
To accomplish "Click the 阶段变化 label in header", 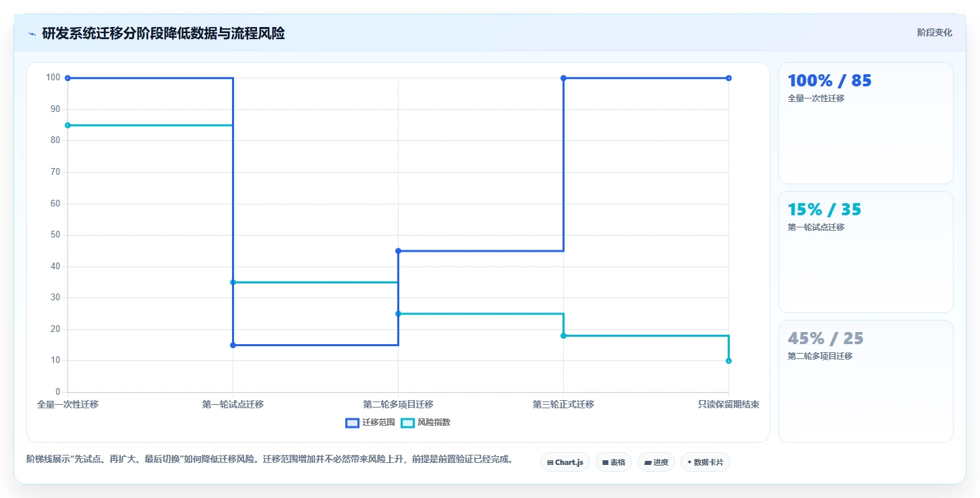I will pyautogui.click(x=935, y=32).
